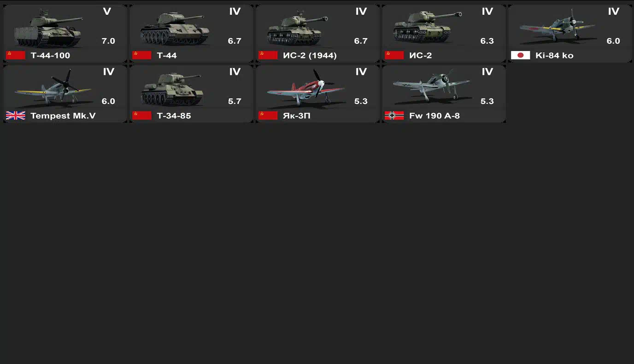
Task: Open the Tempest Mk.V name label
Action: 63,116
